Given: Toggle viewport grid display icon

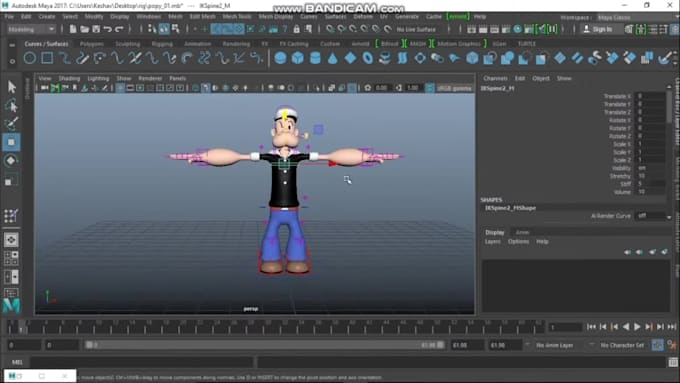Looking at the screenshot, I should pyautogui.click(x=120, y=88).
